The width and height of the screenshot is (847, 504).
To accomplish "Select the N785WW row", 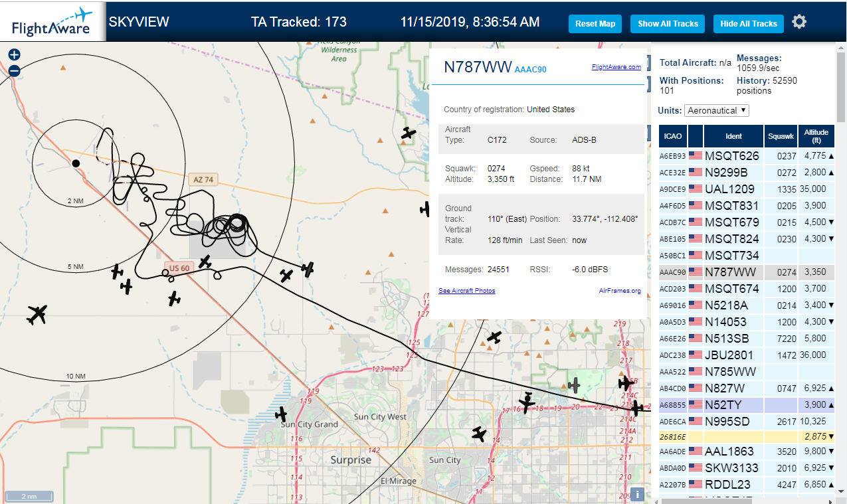I will [x=747, y=372].
